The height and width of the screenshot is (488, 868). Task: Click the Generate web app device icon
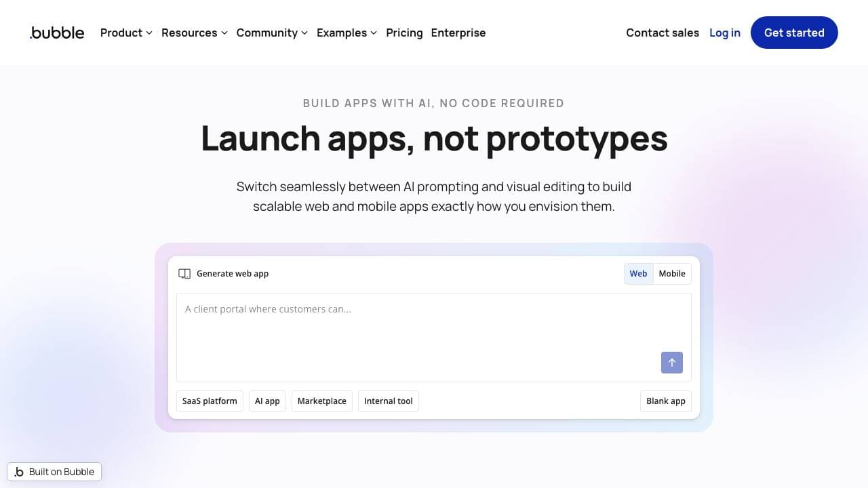(x=184, y=274)
